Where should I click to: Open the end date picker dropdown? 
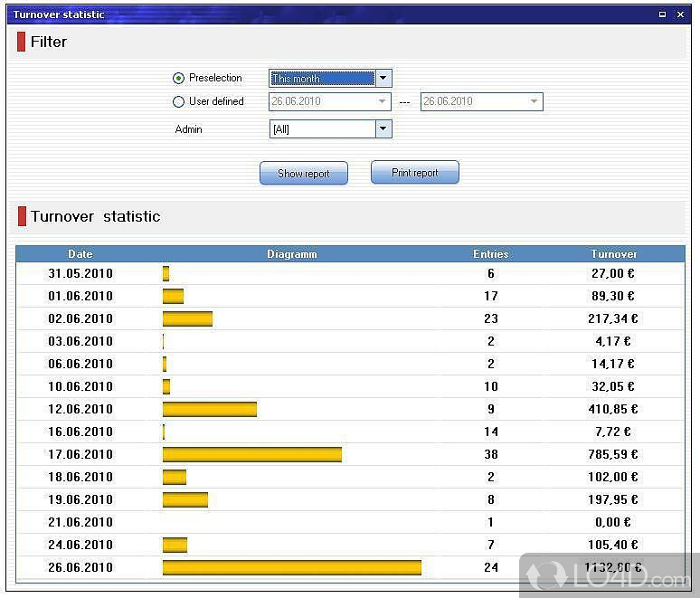tap(534, 102)
